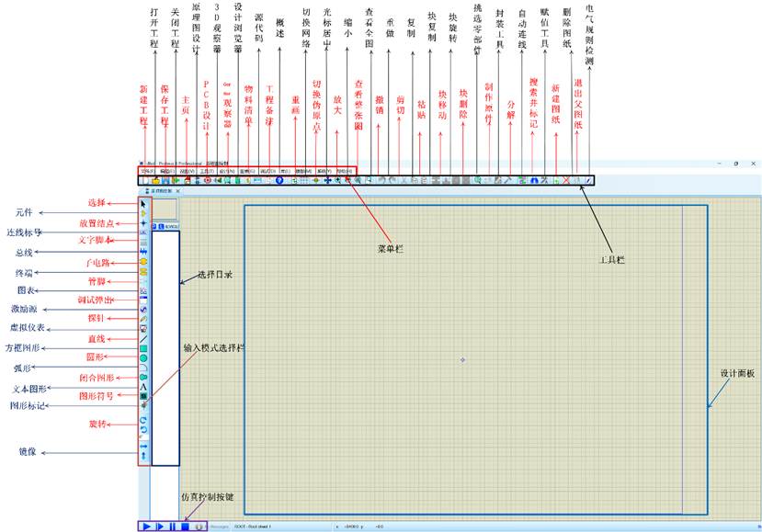This screenshot has width=762, height=532.
Task: Click the P pick-devices button above selector
Action: click(154, 226)
